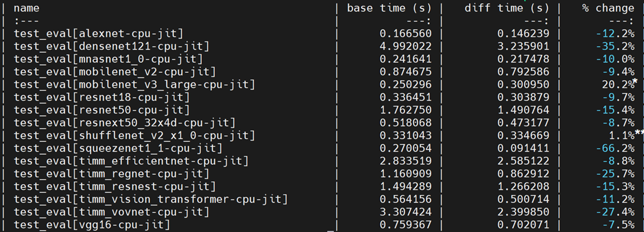
Task: Click diff time value 0.473177
Action: pyautogui.click(x=523, y=123)
